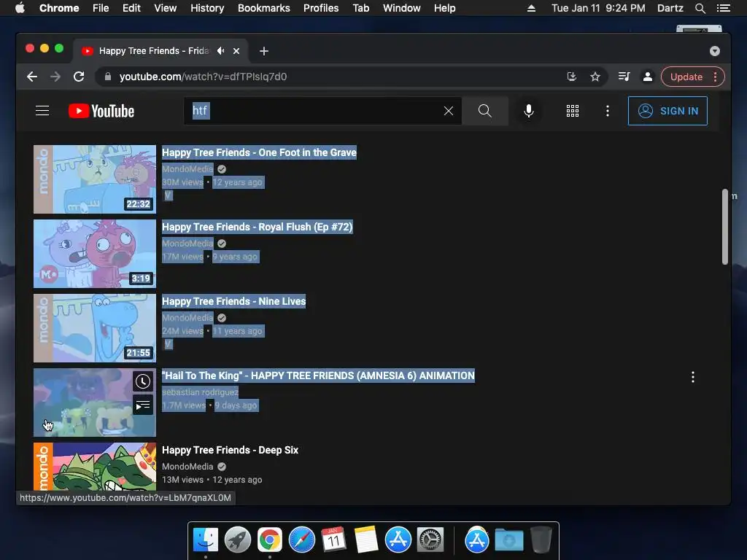Image resolution: width=747 pixels, height=560 pixels.
Task: Click the eject icon in the menu bar
Action: pyautogui.click(x=531, y=8)
